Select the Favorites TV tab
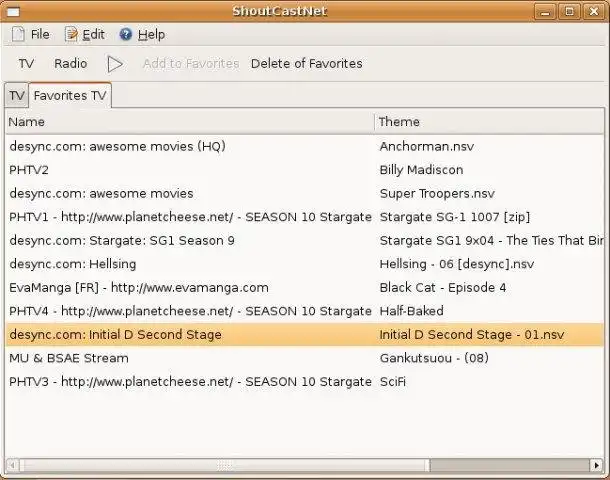The width and height of the screenshot is (610, 480). (x=70, y=95)
